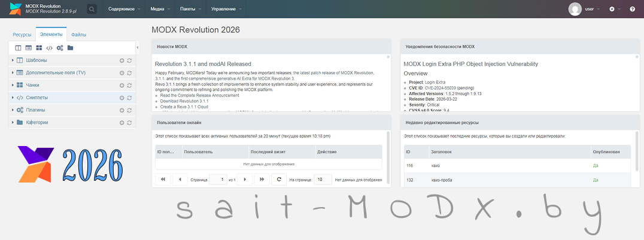Open the Содержимое menu
Screen dimensions: 644x240
coord(124,9)
